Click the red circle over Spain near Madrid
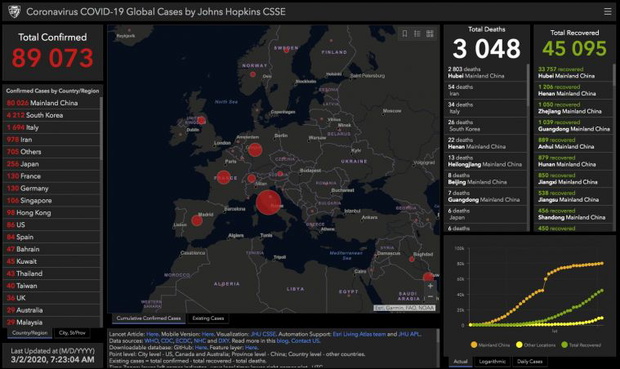This screenshot has width=620, height=369. [197, 220]
